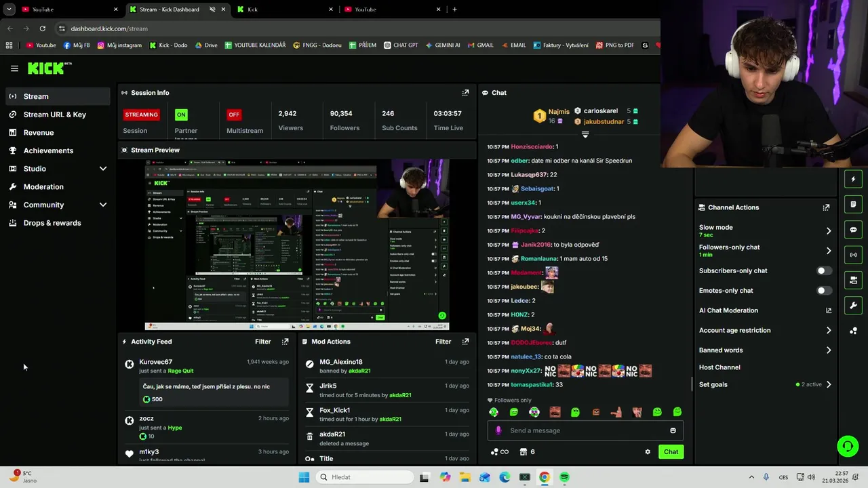Open Chrome from the taskbar
868x488 pixels.
coord(544,477)
